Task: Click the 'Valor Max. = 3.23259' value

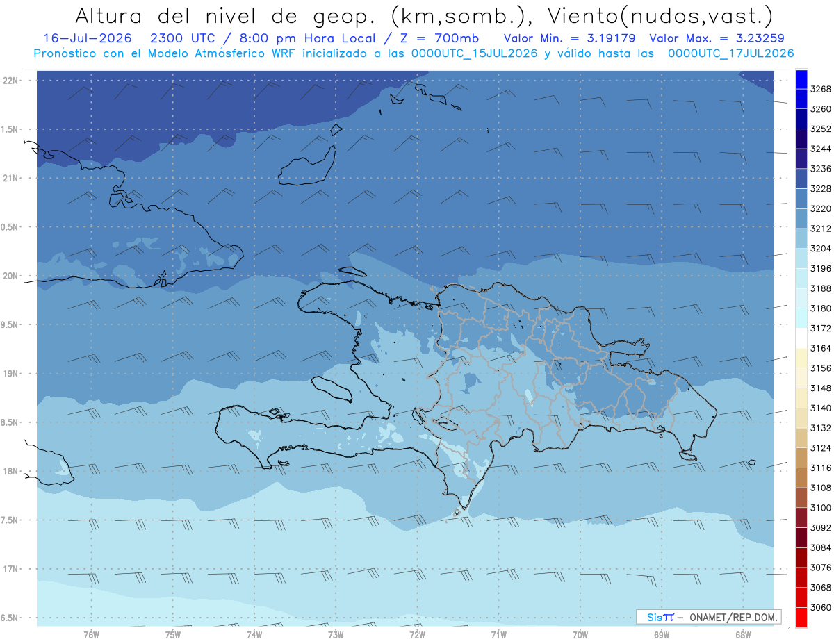Action: click(x=717, y=39)
